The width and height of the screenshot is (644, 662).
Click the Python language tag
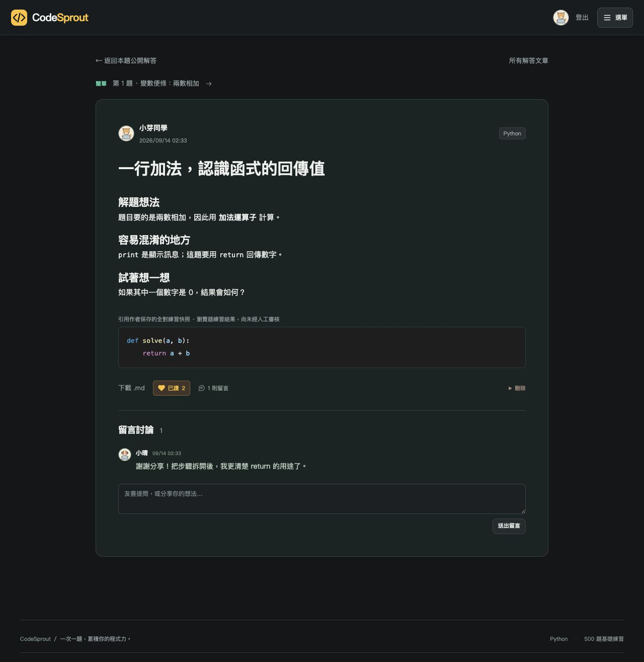click(512, 133)
